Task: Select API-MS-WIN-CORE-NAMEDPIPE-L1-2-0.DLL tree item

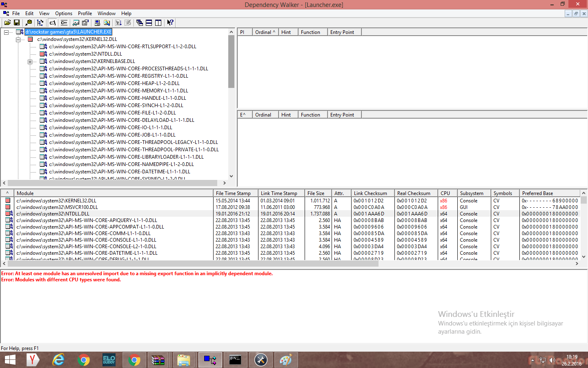Action: [121, 164]
